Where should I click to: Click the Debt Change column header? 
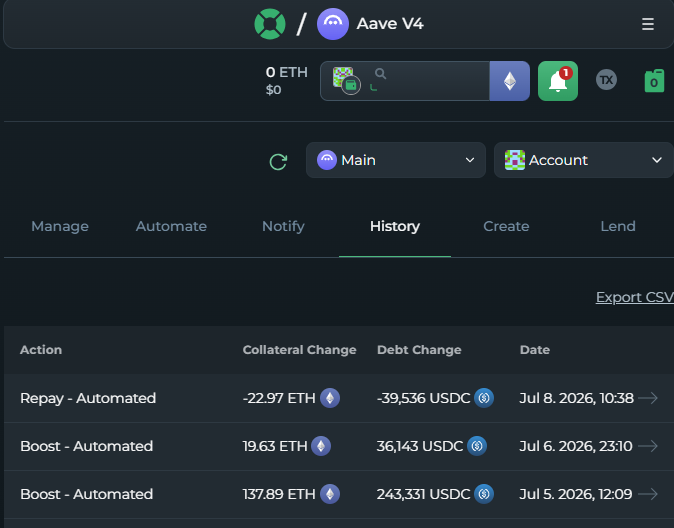pyautogui.click(x=419, y=350)
